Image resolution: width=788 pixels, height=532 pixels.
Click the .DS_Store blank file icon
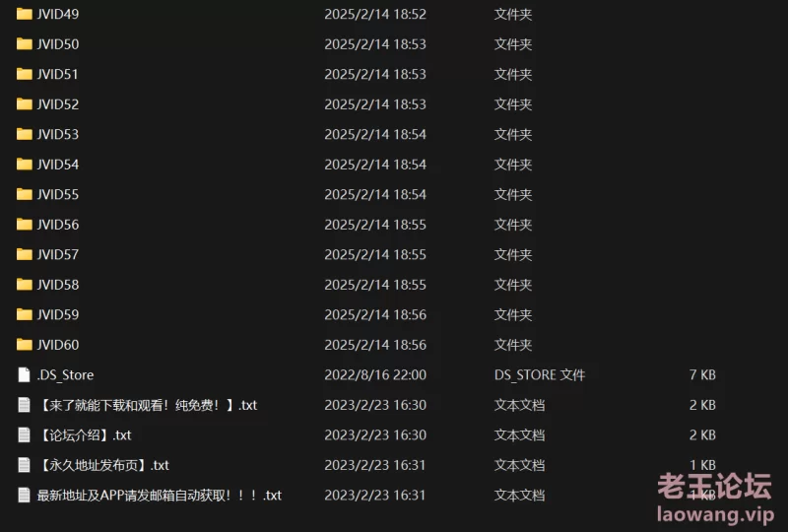24,374
